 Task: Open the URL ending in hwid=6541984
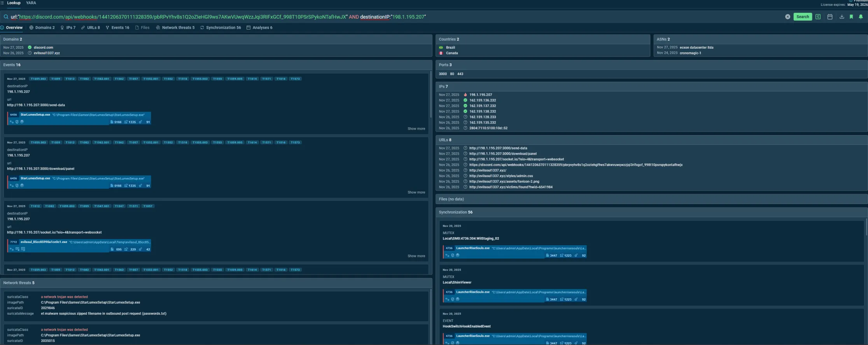511,187
